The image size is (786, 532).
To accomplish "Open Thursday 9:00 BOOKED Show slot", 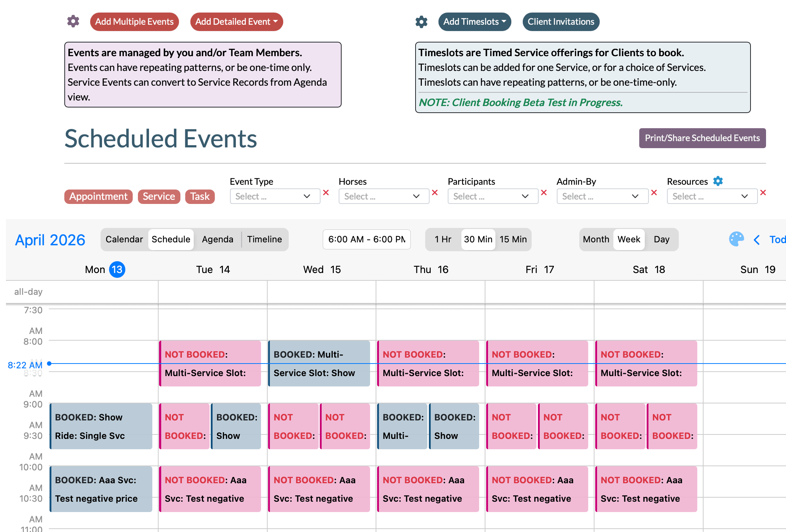I will coord(454,426).
